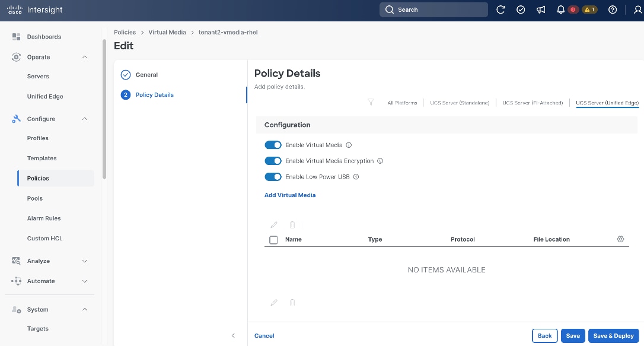Toggle Enable Virtual Media Encryption switch
This screenshot has height=346, width=644.
pyautogui.click(x=273, y=161)
